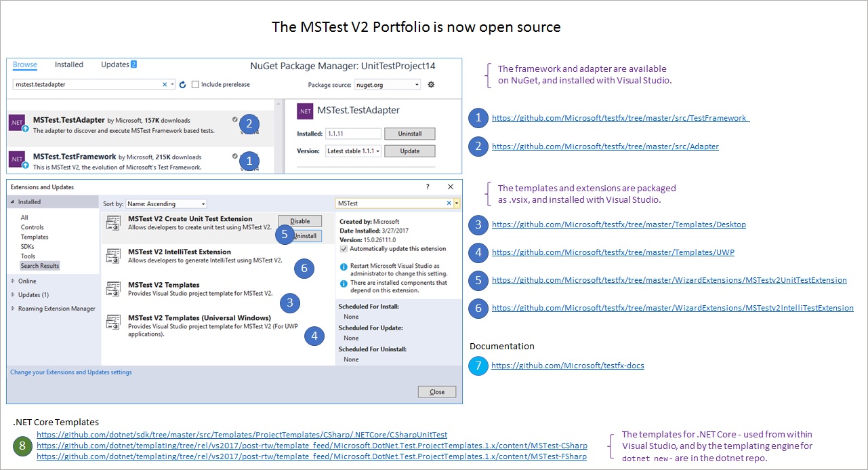Click the MSTest.TestFramework .NET package icon
868x470 pixels.
(x=17, y=159)
